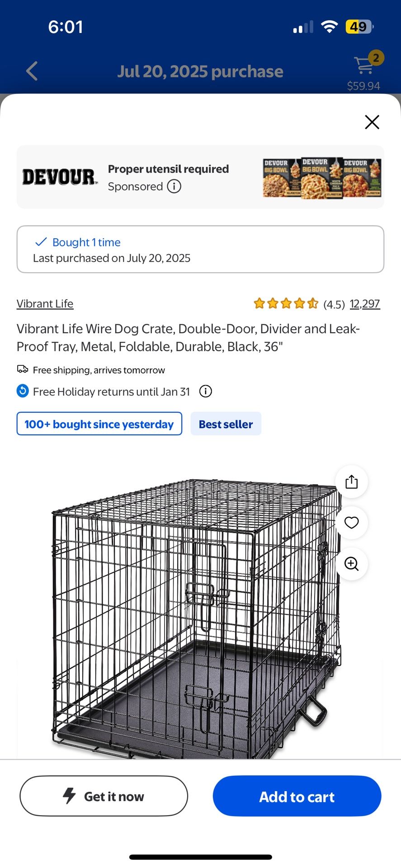Tap the Best seller badge
The height and width of the screenshot is (868, 401).
226,424
